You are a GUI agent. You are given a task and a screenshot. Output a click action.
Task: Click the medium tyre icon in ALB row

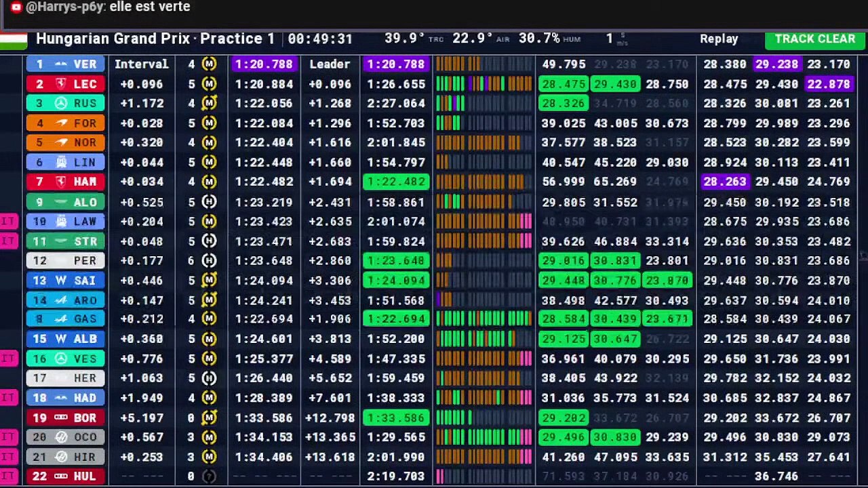209,339
